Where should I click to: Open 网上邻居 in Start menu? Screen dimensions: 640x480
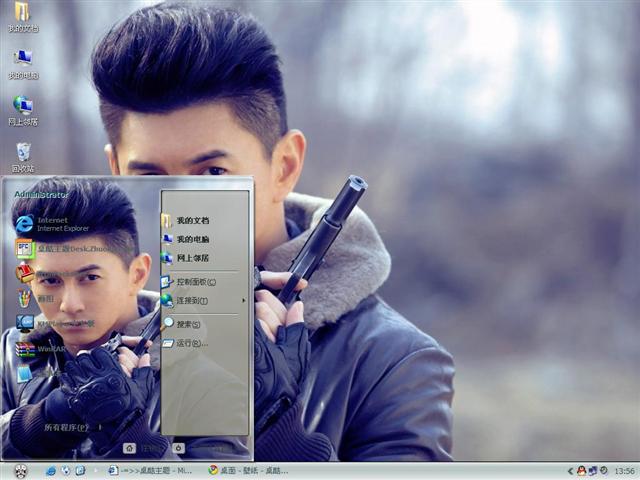(186, 258)
